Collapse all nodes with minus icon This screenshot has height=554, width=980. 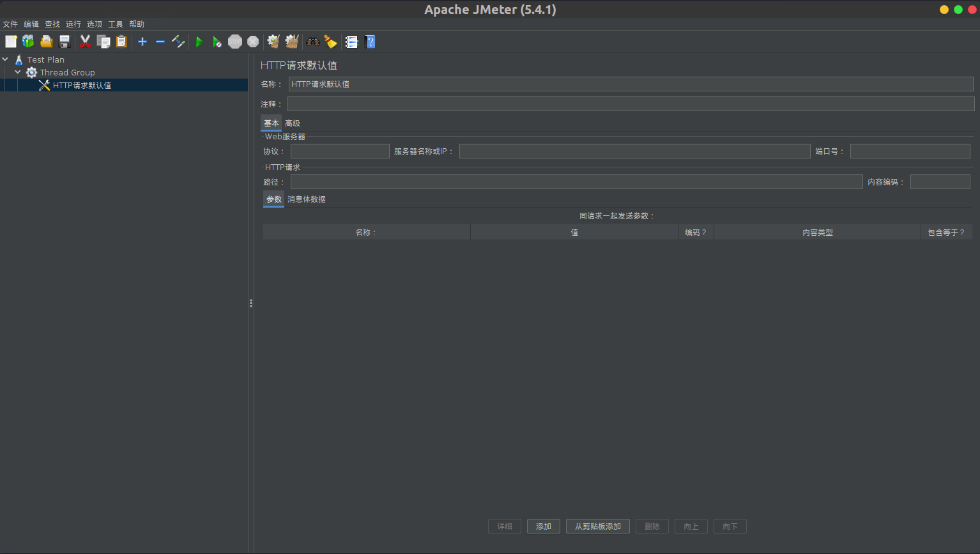click(160, 42)
